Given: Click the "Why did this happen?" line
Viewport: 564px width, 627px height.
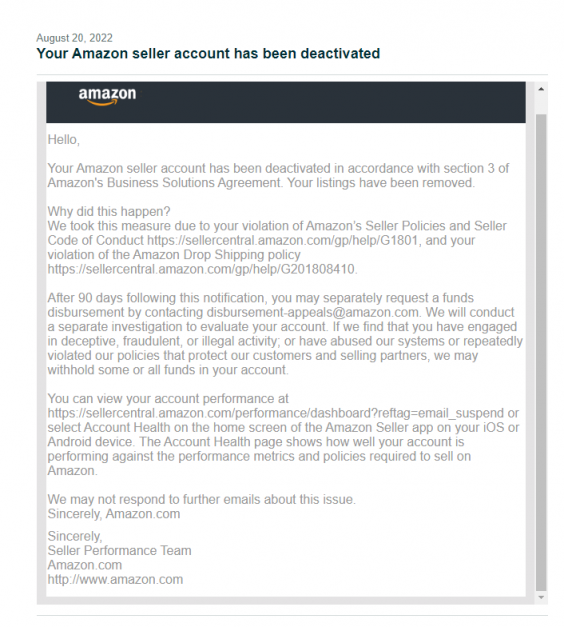Looking at the screenshot, I should (109, 211).
